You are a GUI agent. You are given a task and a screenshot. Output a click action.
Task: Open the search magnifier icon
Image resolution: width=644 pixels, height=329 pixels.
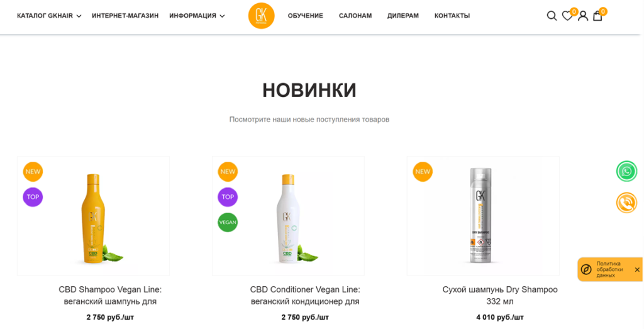pyautogui.click(x=552, y=16)
